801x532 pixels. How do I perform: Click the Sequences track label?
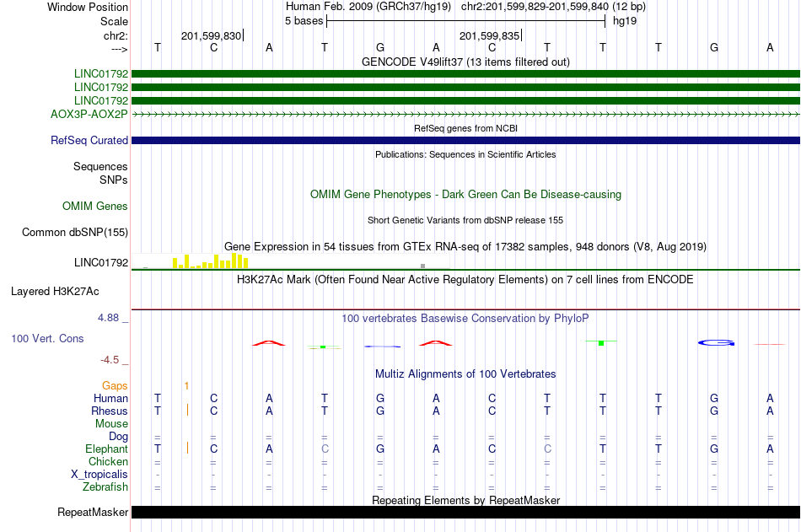coord(100,167)
